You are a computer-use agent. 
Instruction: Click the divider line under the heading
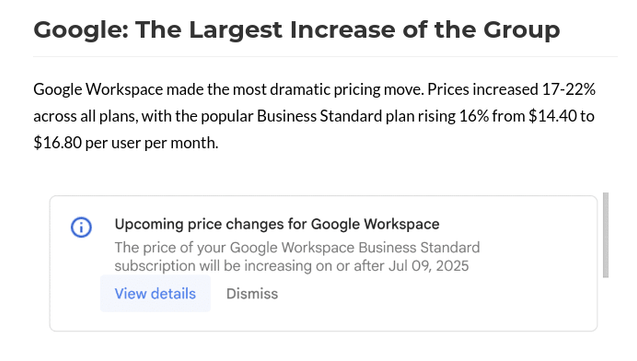coord(325,56)
